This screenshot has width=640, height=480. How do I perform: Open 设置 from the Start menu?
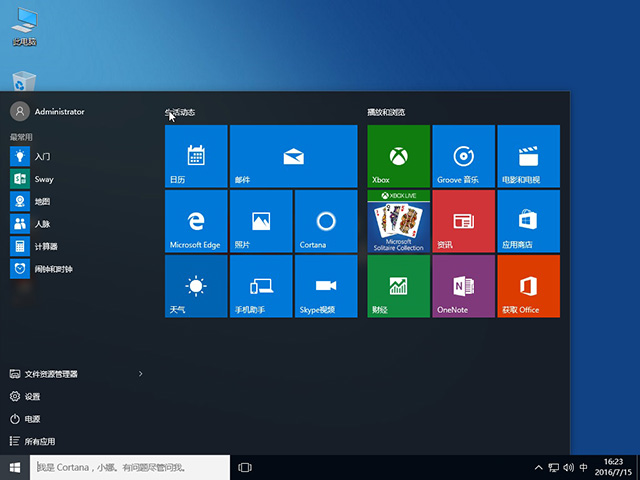[32, 396]
